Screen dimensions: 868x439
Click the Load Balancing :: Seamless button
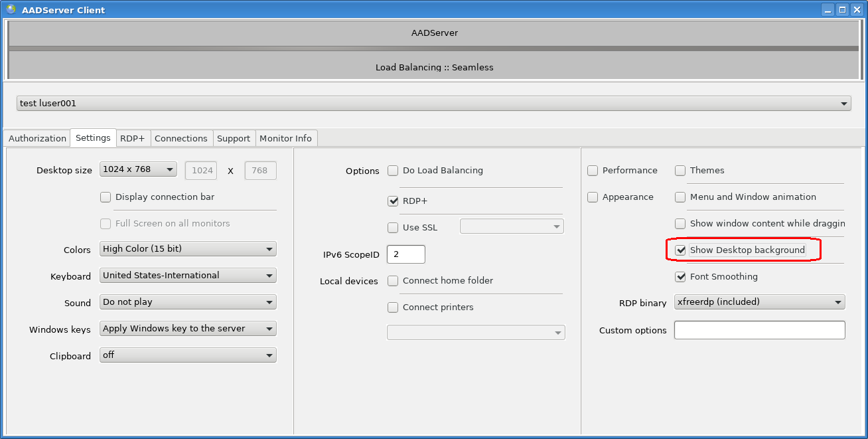(x=434, y=66)
